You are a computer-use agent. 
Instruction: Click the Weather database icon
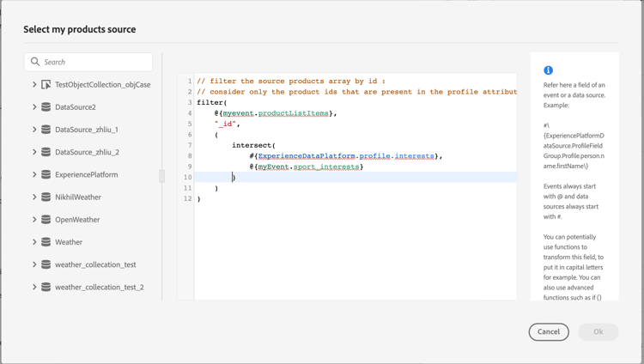click(46, 242)
